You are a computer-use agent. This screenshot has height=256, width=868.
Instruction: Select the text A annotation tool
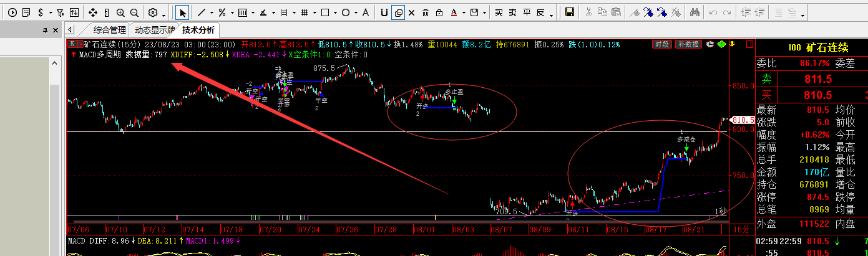[366, 12]
